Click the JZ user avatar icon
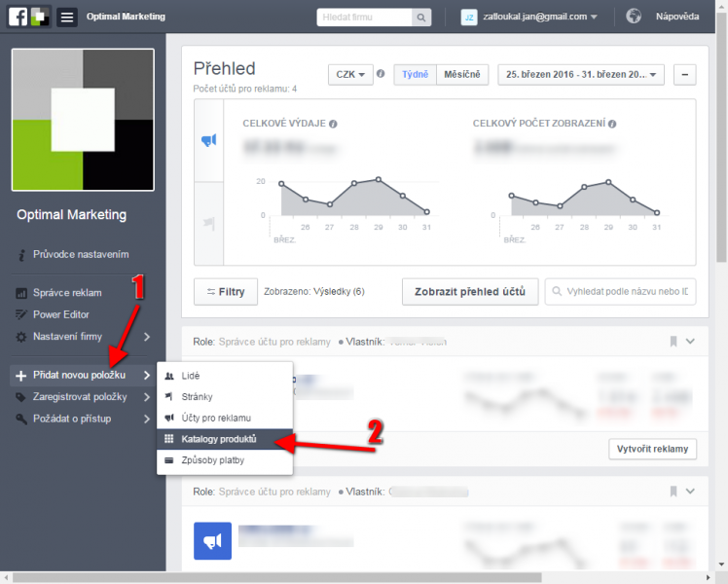 coord(469,18)
